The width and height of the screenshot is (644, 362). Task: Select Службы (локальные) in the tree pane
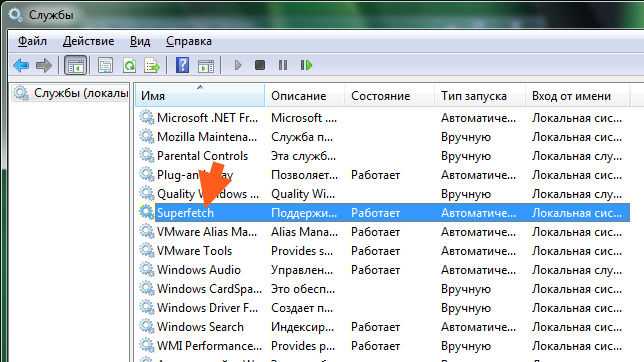point(71,93)
